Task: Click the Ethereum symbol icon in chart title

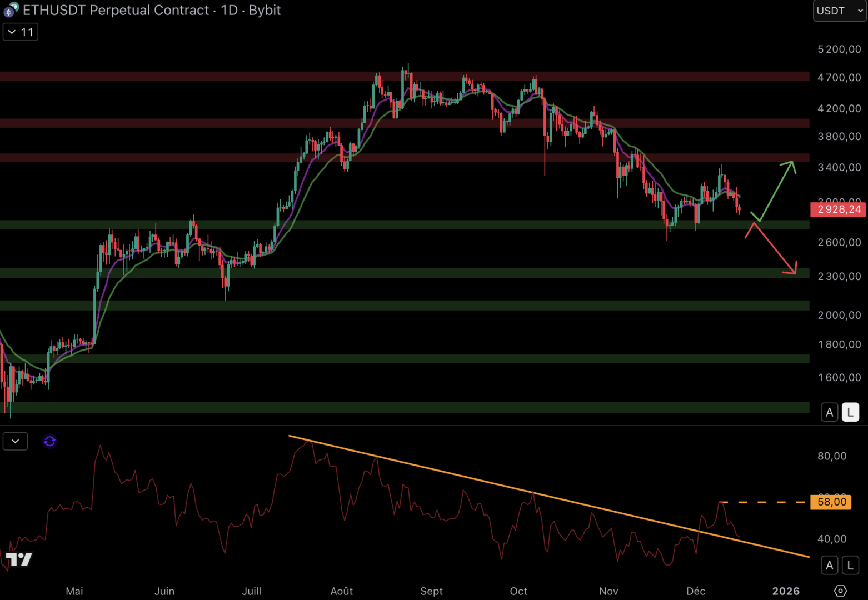Action: (11, 10)
